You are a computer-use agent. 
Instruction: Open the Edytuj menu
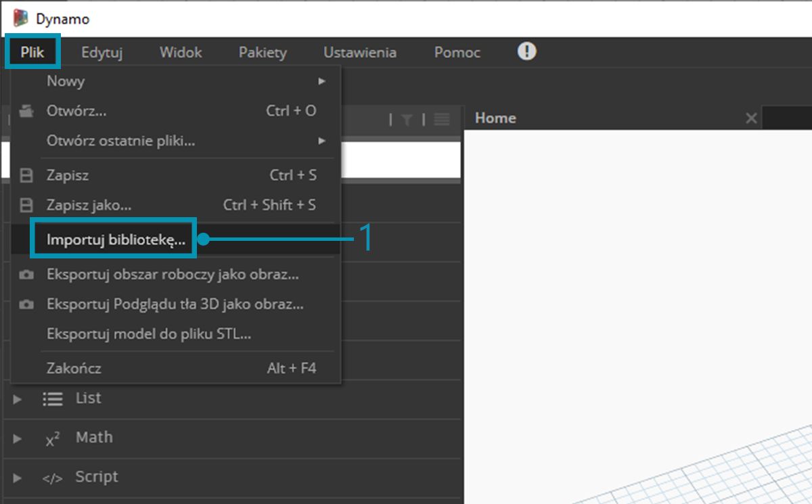pyautogui.click(x=101, y=52)
